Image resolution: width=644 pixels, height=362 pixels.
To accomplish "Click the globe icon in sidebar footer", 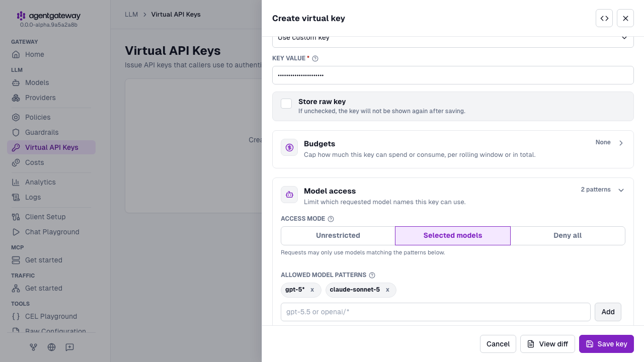I will 51,347.
